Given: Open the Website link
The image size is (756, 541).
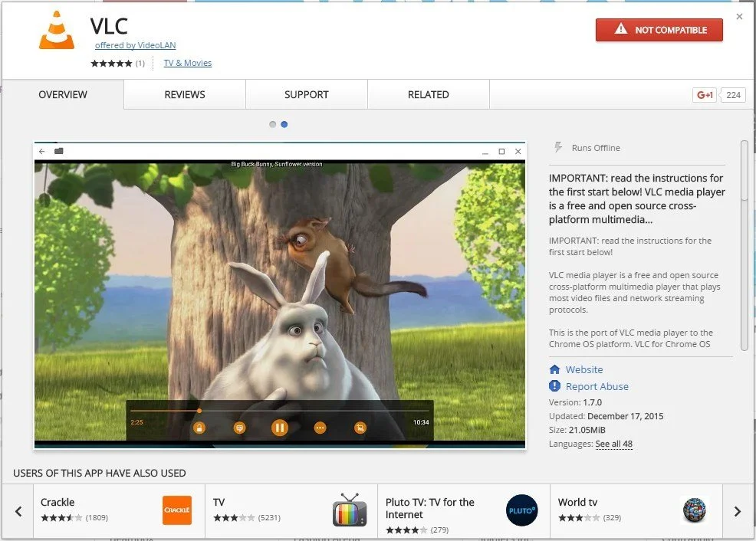Looking at the screenshot, I should [x=584, y=369].
